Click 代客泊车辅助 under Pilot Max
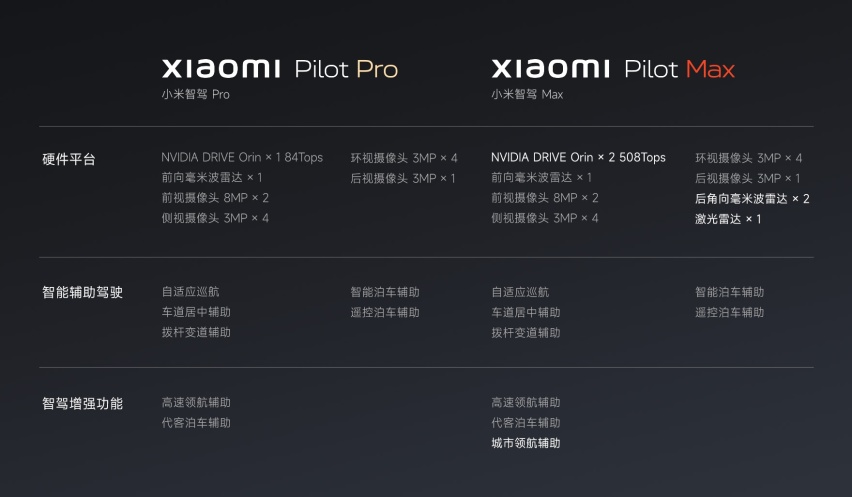The image size is (852, 497). click(x=525, y=423)
